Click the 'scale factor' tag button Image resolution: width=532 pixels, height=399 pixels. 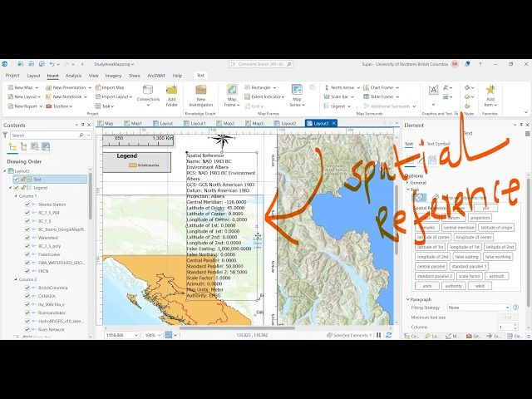(469, 276)
